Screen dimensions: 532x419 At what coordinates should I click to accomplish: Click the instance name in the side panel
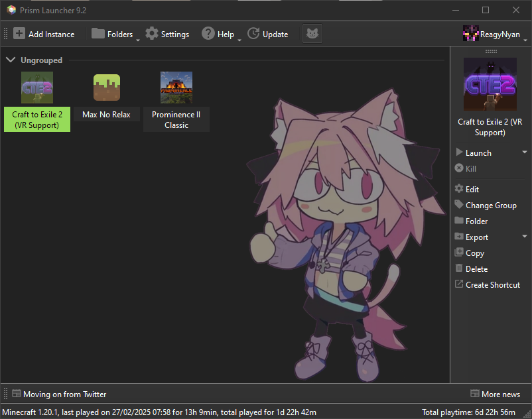[x=490, y=127]
